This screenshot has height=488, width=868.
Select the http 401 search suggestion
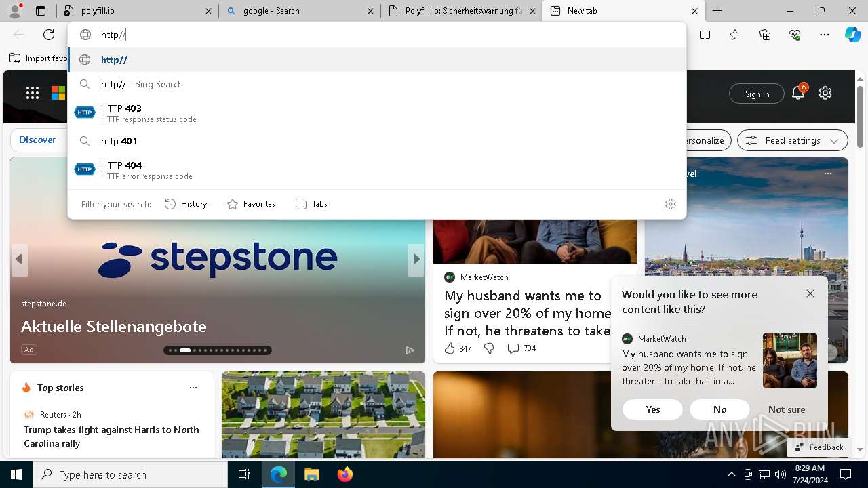377,141
